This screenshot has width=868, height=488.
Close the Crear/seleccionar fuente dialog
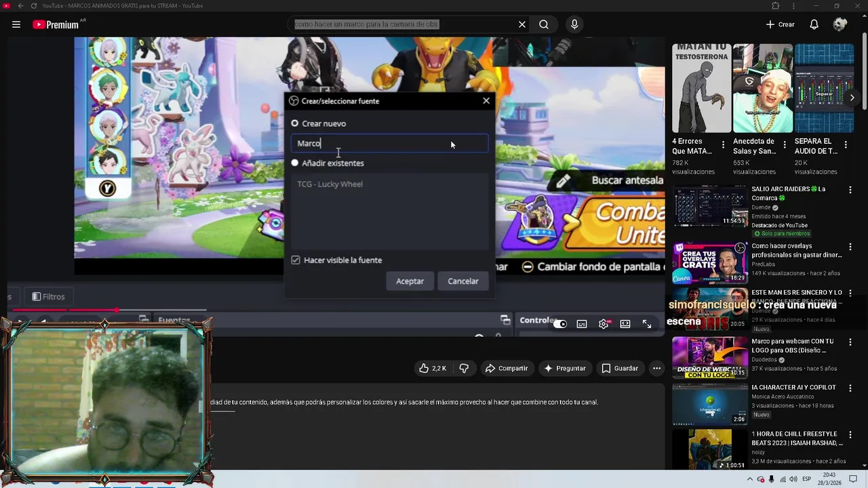[x=486, y=101]
